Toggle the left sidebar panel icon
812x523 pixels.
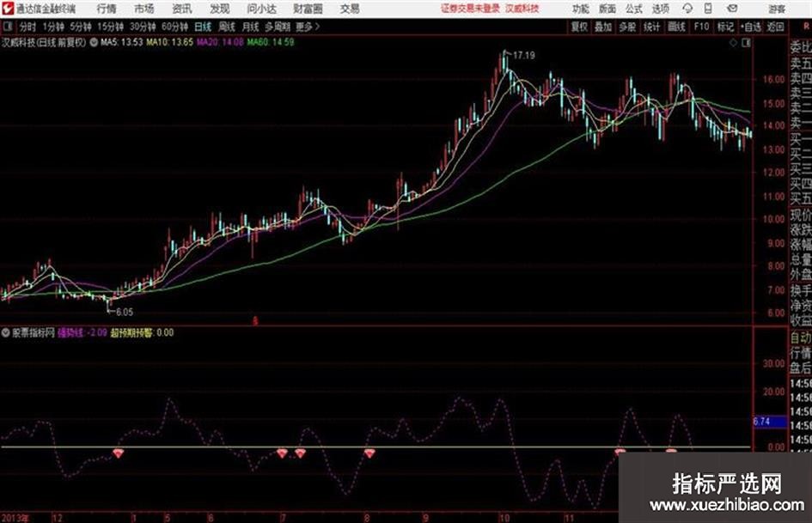pyautogui.click(x=8, y=27)
